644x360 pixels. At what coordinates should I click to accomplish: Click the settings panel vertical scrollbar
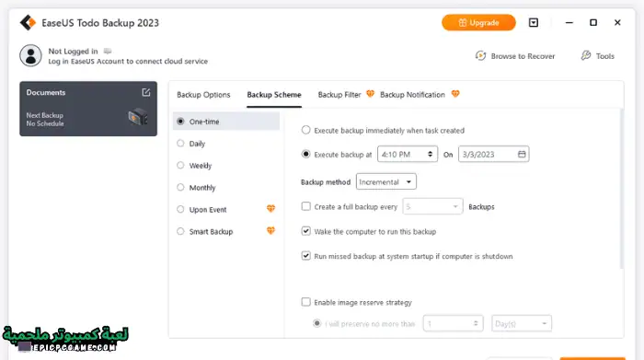[x=622, y=189]
